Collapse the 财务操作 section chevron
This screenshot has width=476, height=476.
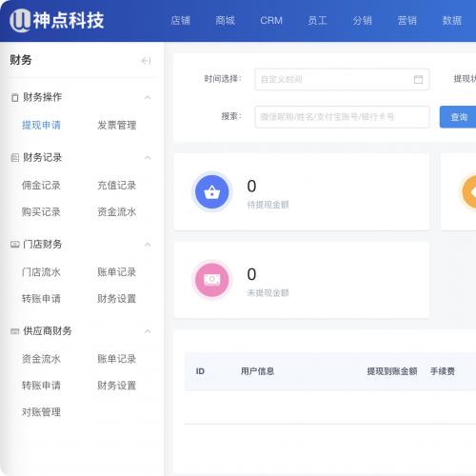148,97
